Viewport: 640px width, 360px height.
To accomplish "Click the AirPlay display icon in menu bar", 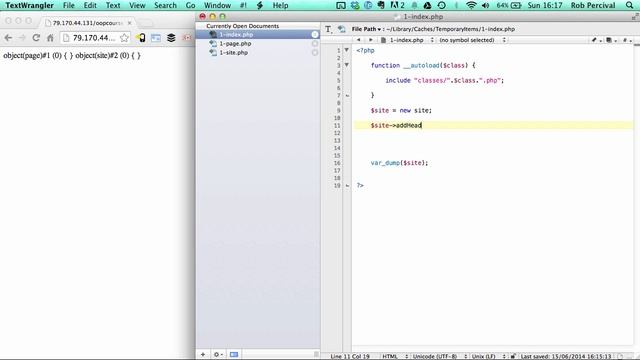I will click(340, 5).
